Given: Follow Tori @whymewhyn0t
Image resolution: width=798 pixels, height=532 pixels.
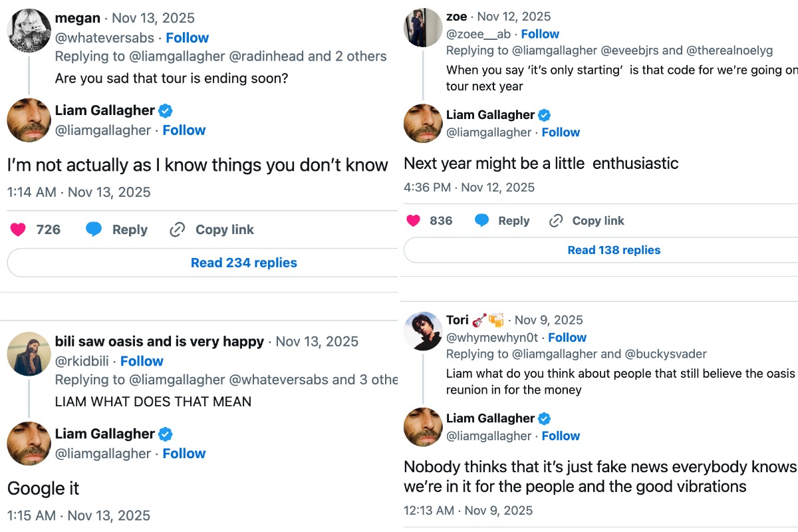Looking at the screenshot, I should pos(567,337).
